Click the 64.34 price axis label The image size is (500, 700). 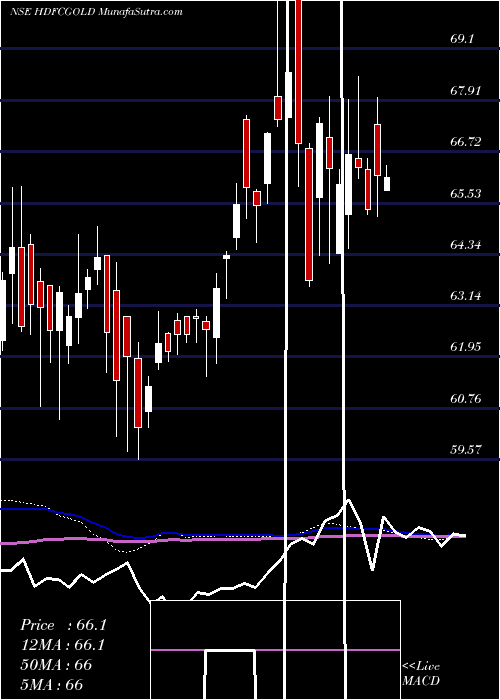466,245
